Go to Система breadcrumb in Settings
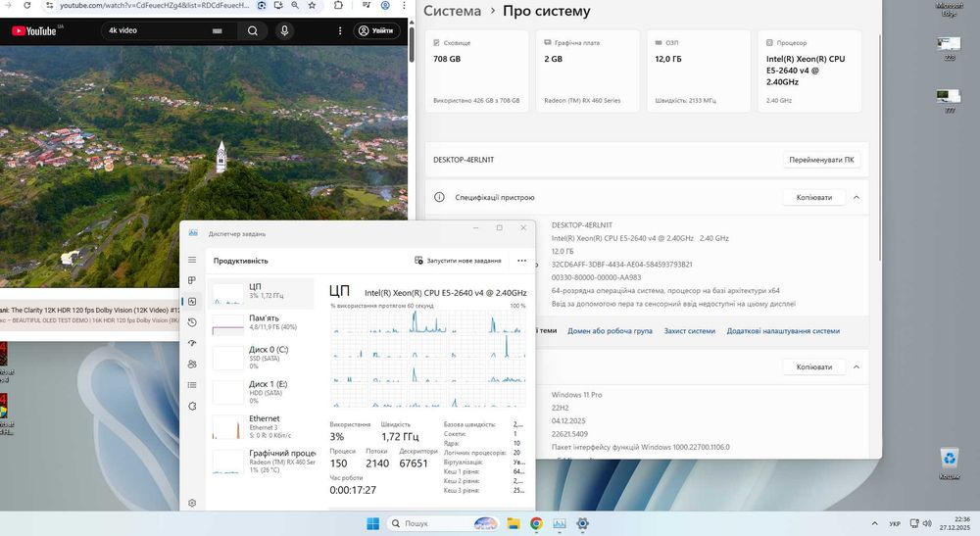 pos(453,11)
